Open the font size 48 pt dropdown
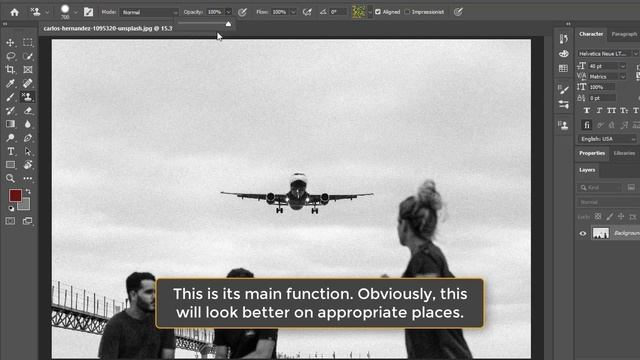This screenshot has height=360, width=640. pos(623,66)
